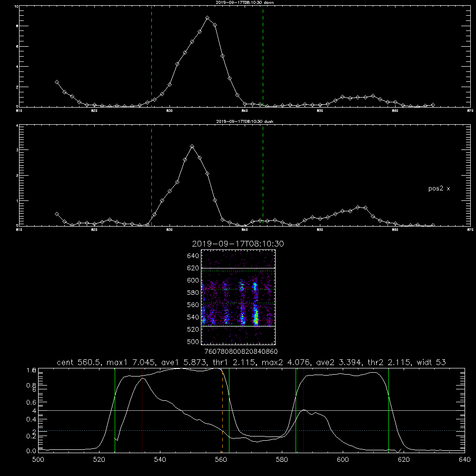Click the "widt 53" value
The width and height of the screenshot is (476, 476).
pos(431,362)
